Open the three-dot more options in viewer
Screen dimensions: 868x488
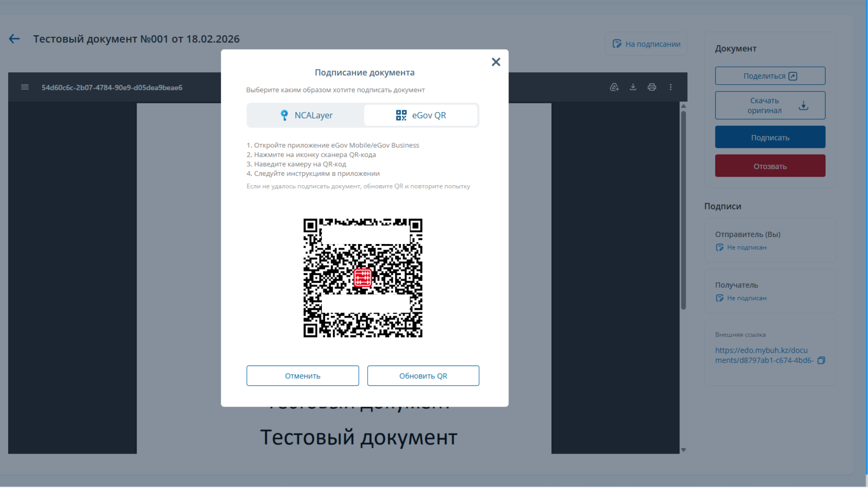pyautogui.click(x=670, y=87)
